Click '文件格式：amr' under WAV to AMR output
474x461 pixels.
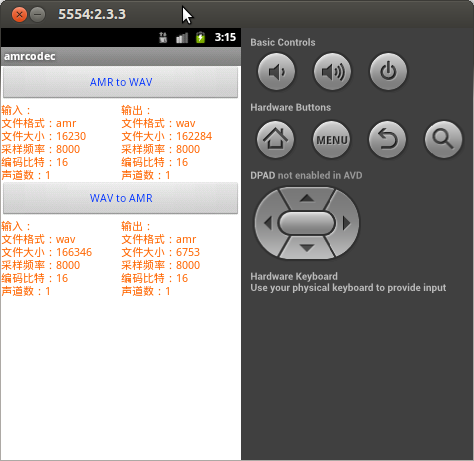tap(159, 239)
